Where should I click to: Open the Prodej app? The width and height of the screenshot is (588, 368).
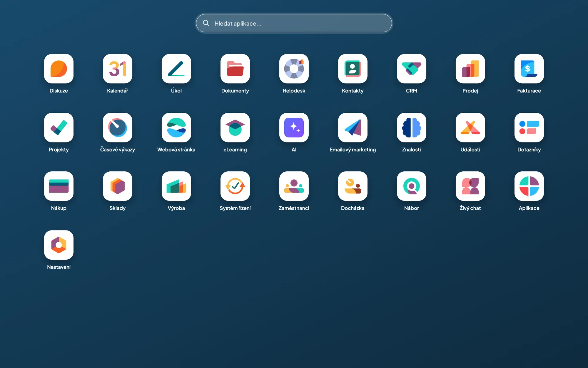tap(470, 69)
